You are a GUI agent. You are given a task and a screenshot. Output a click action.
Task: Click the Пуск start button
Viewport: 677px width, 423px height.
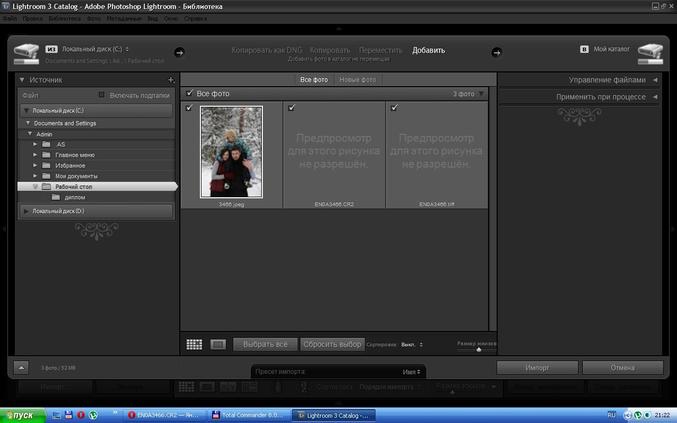[23, 414]
